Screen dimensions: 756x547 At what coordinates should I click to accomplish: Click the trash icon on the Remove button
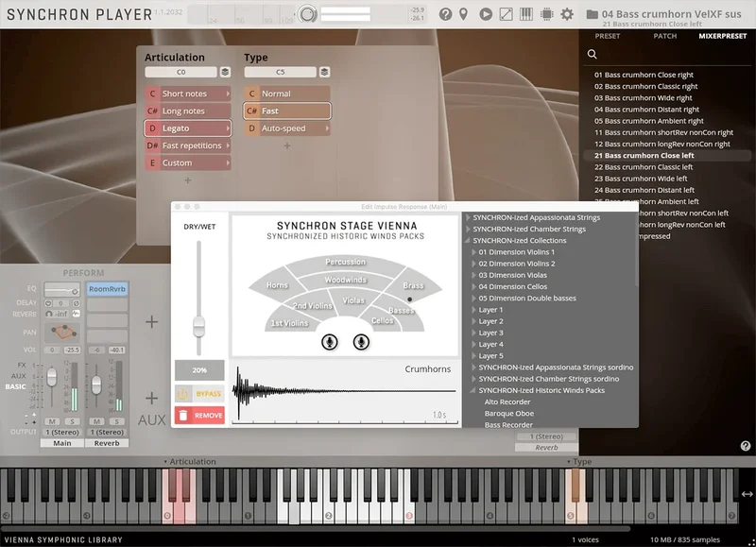click(183, 415)
